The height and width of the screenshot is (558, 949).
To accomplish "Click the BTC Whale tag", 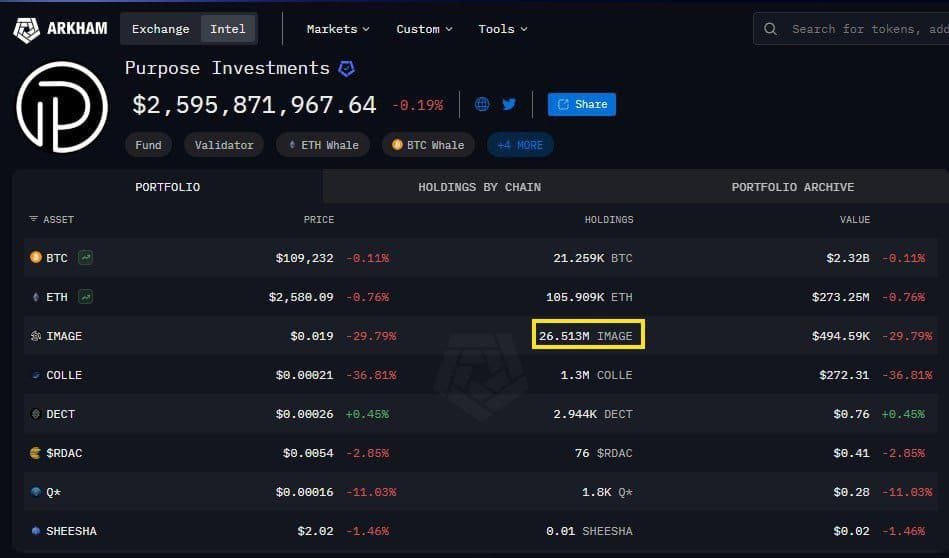I will coord(429,145).
